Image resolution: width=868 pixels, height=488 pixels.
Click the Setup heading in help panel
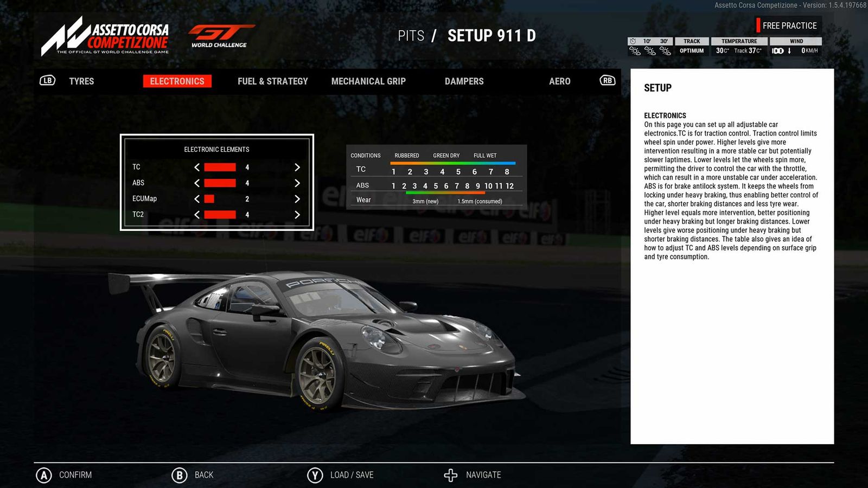[658, 88]
